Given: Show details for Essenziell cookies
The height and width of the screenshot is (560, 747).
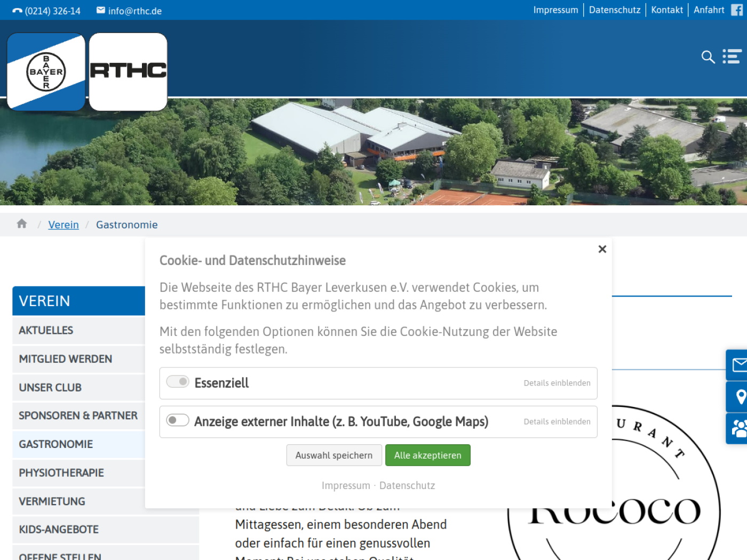Looking at the screenshot, I should (x=557, y=383).
